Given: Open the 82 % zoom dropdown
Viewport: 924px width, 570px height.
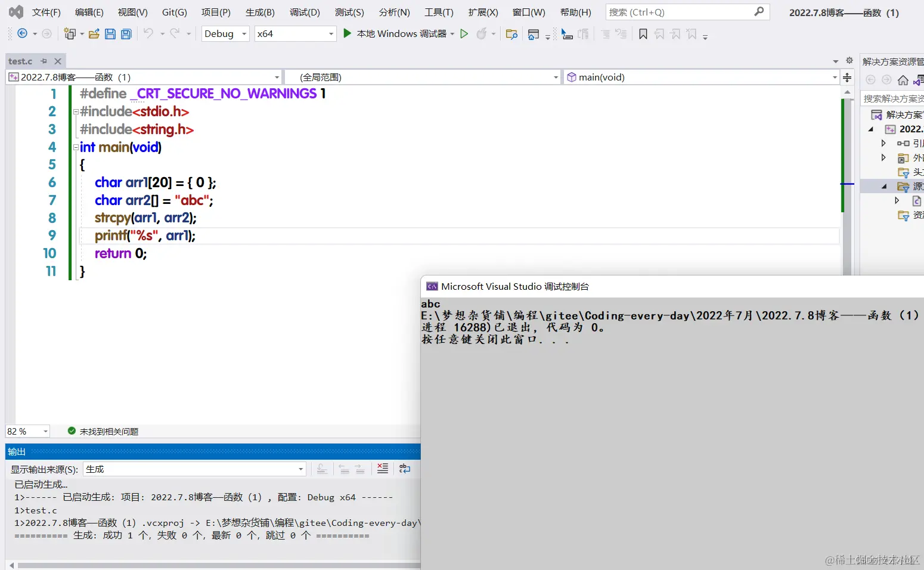Looking at the screenshot, I should tap(27, 431).
